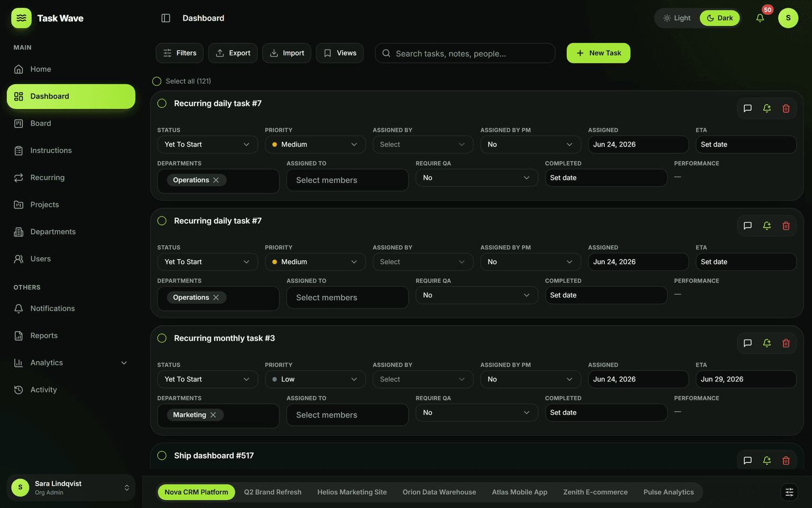Image resolution: width=812 pixels, height=508 pixels.
Task: Switch to Q2 Brand Refresh project tab
Action: pyautogui.click(x=273, y=492)
